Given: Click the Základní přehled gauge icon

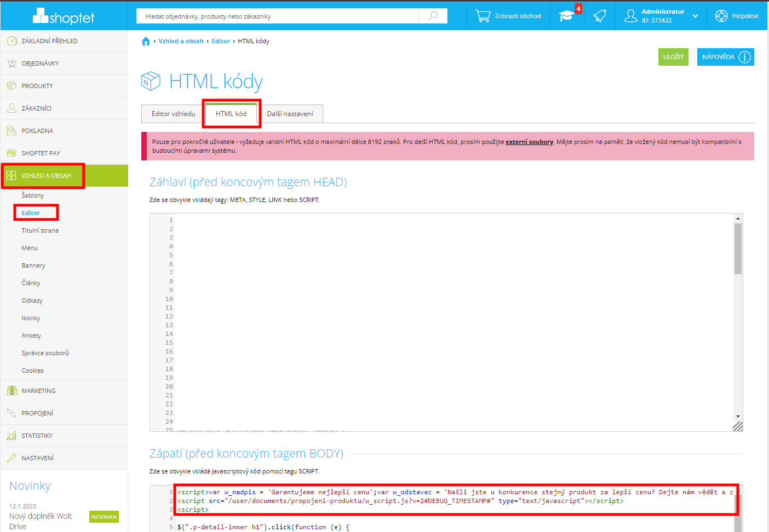Looking at the screenshot, I should (x=12, y=41).
